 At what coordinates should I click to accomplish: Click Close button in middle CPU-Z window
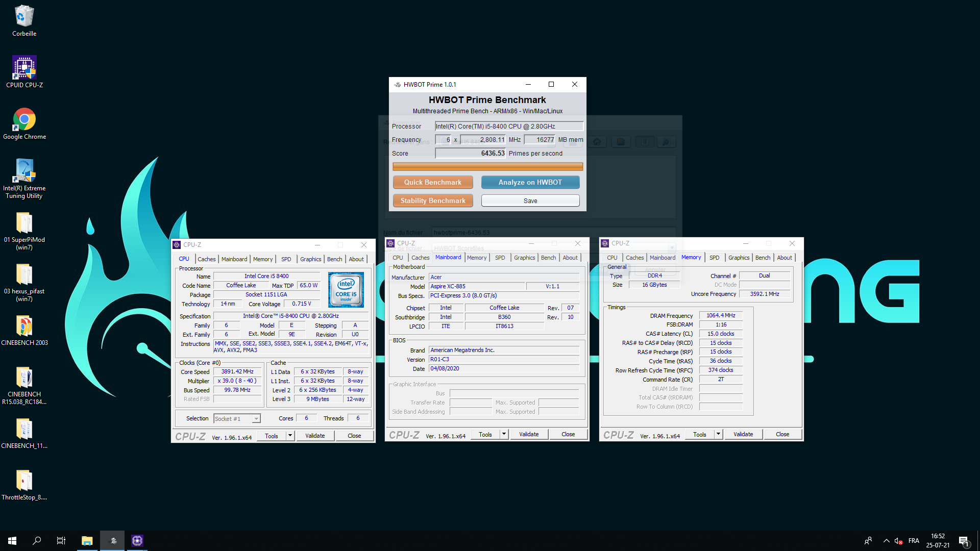(x=568, y=434)
